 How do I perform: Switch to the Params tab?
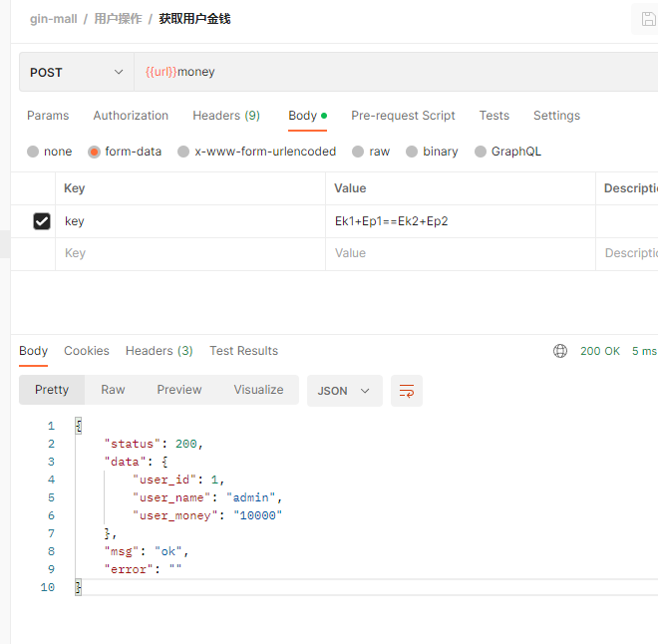[x=47, y=116]
